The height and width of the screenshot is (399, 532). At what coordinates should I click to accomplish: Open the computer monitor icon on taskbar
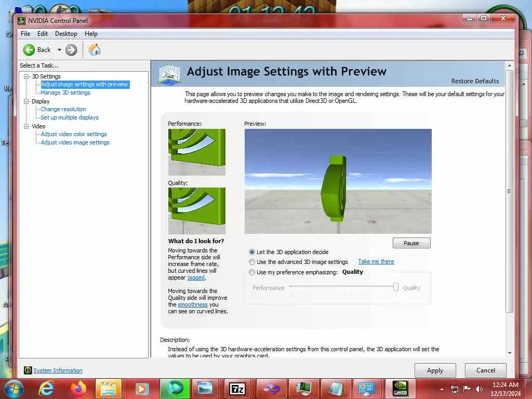(x=303, y=389)
